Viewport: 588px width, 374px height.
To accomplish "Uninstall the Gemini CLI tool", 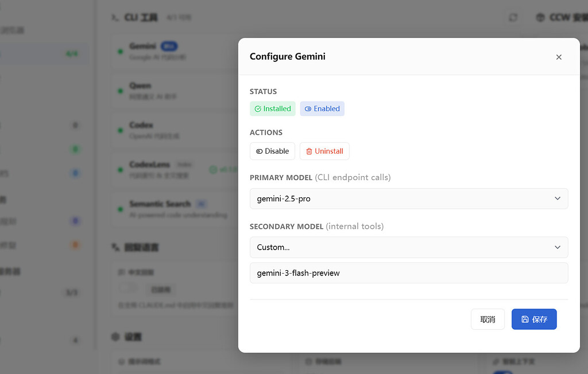I will [x=324, y=151].
